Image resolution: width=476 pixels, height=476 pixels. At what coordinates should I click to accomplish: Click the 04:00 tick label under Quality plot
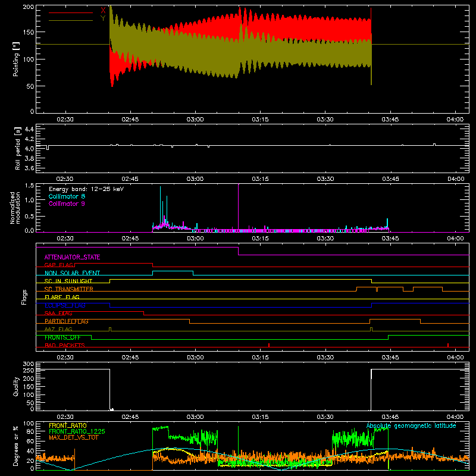(455, 417)
